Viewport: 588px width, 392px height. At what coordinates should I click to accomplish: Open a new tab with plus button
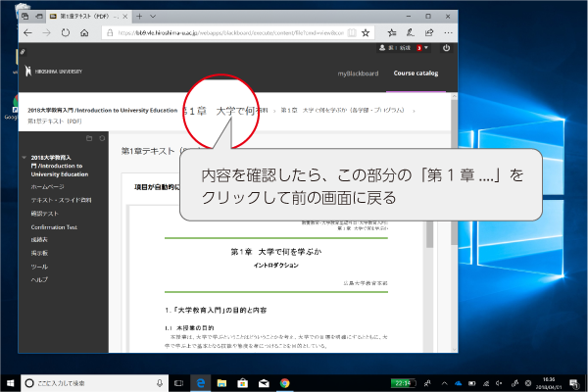(x=139, y=16)
